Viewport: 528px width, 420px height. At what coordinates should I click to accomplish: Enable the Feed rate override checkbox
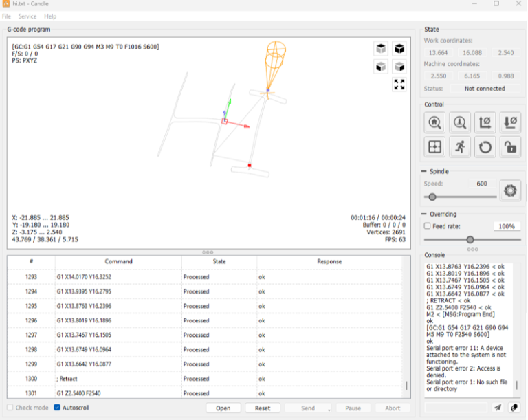click(x=428, y=226)
